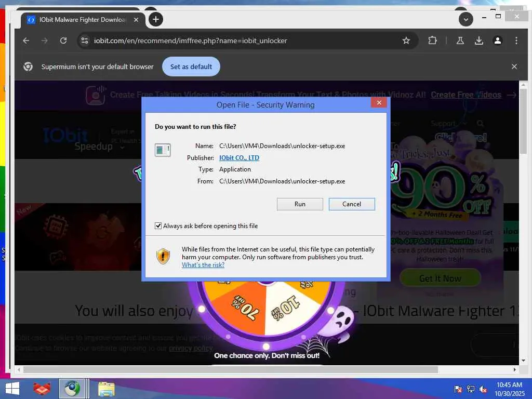Expand the tab search dropdown arrow

tap(466, 19)
